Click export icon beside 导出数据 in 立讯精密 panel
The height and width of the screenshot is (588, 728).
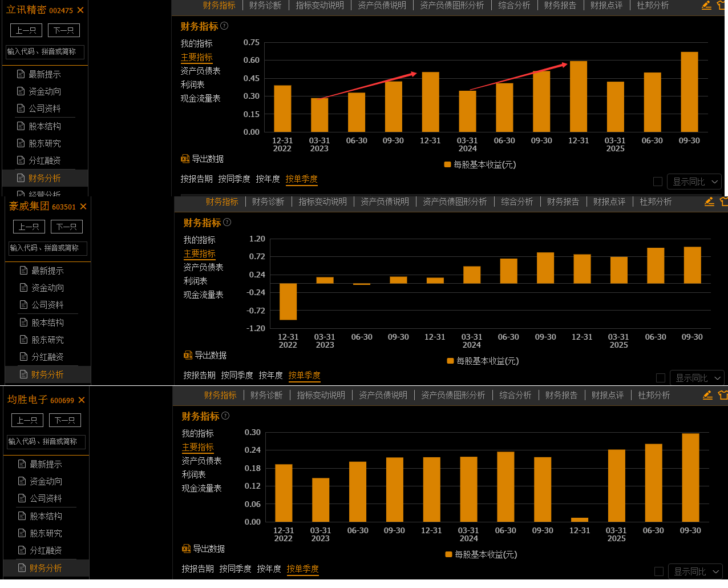coord(185,159)
